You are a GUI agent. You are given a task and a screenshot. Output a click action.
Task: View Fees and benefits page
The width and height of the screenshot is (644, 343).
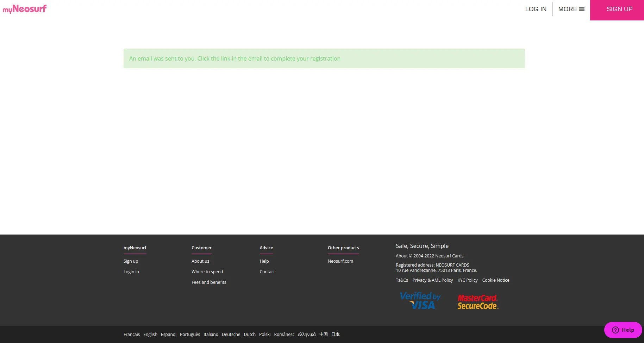209,282
